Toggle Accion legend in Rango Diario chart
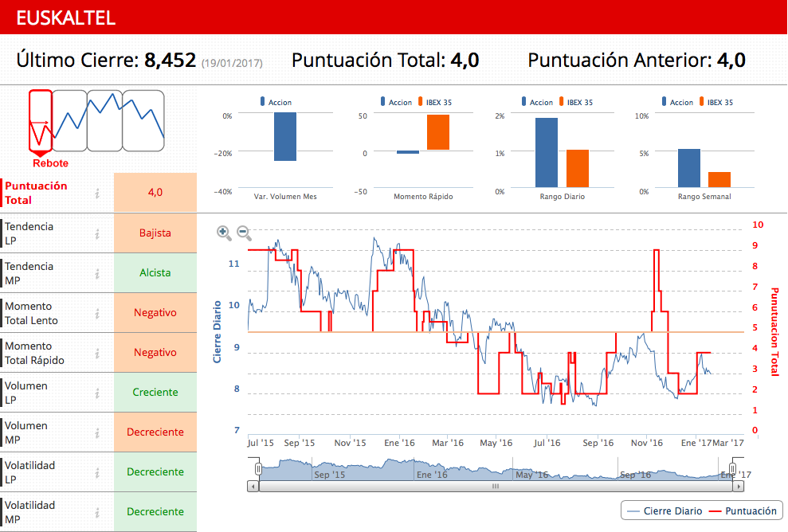This screenshot has height=532, width=788. pyautogui.click(x=537, y=102)
